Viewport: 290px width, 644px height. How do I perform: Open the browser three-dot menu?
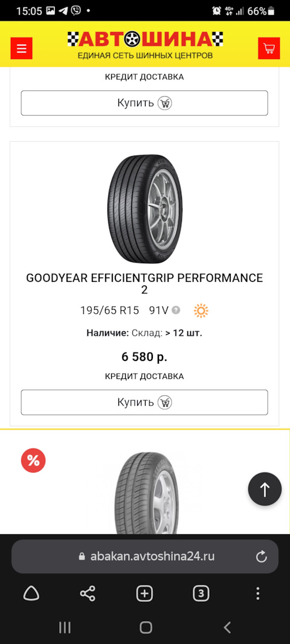pyautogui.click(x=258, y=593)
